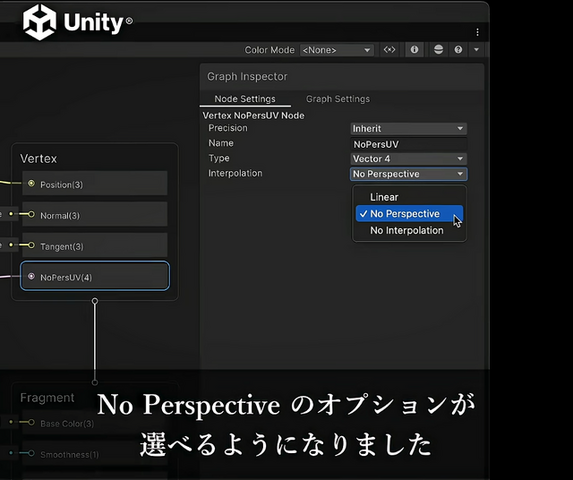Open the Color Mode dropdown
Viewport: 573px width, 480px height.
point(337,50)
